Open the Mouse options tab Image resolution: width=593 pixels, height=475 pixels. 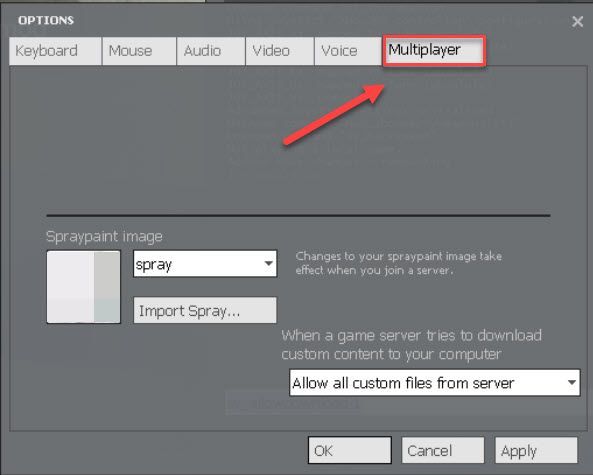pos(139,51)
